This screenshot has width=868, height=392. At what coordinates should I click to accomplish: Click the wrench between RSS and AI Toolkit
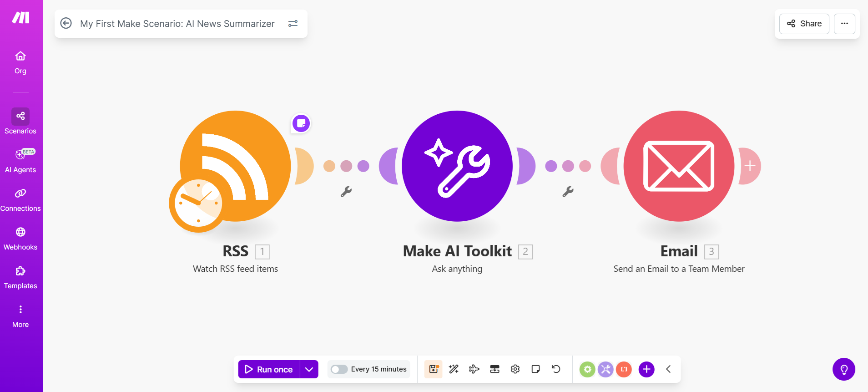point(346,192)
